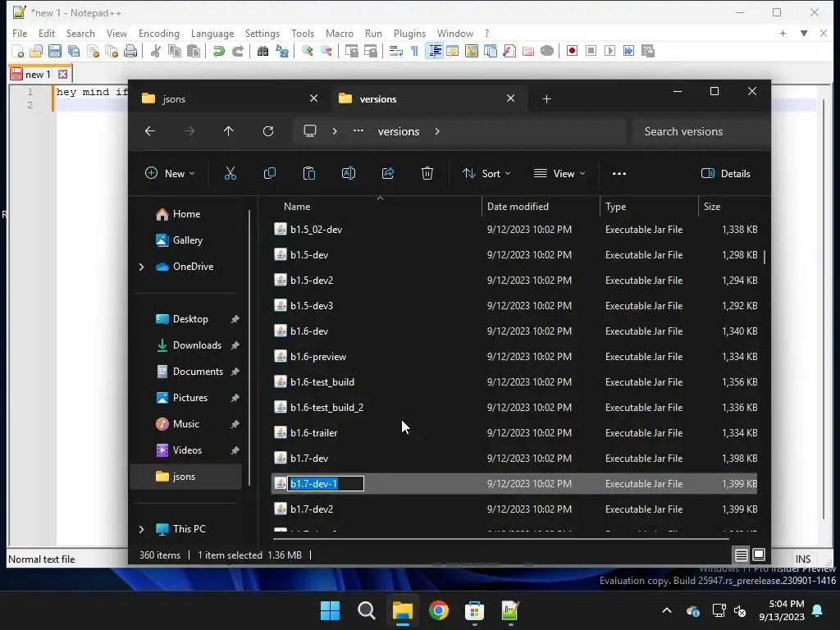This screenshot has width=840, height=630.
Task: Open the Plugins menu in Notepad++
Action: (410, 33)
